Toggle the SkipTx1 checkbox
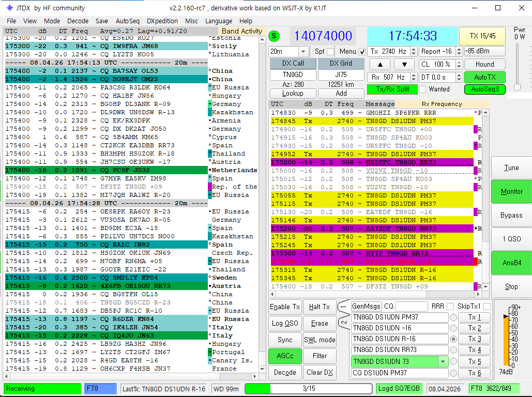532x397 pixels. (x=487, y=307)
